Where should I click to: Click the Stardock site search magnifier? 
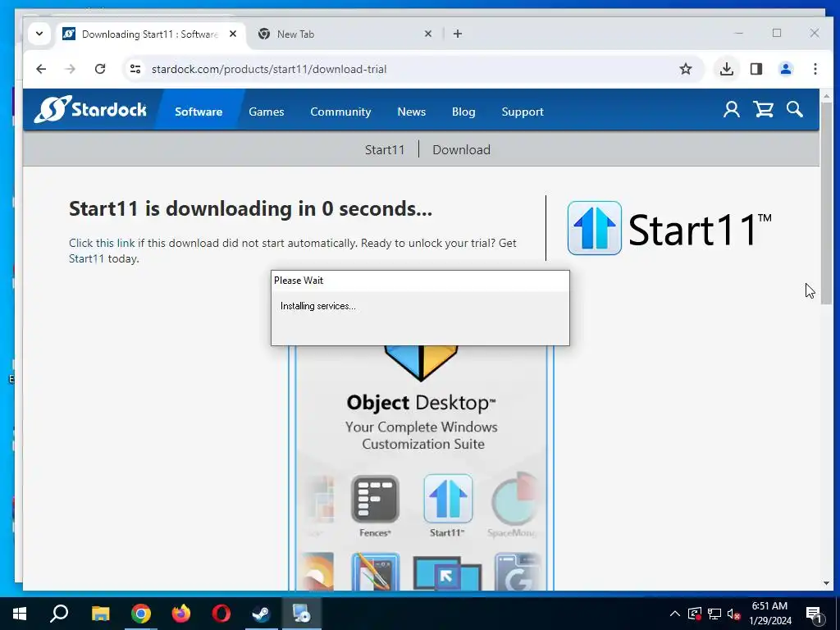pyautogui.click(x=794, y=109)
